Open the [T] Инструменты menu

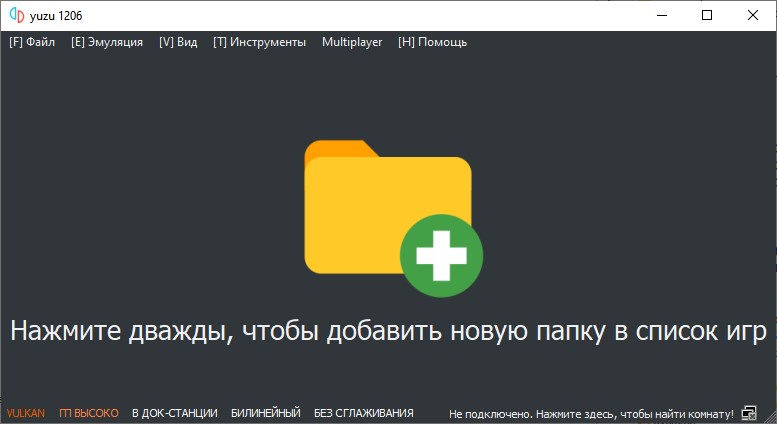pos(259,42)
